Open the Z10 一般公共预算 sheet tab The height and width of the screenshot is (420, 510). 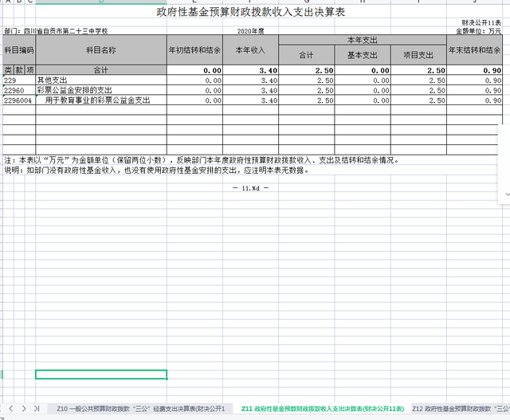point(140,408)
